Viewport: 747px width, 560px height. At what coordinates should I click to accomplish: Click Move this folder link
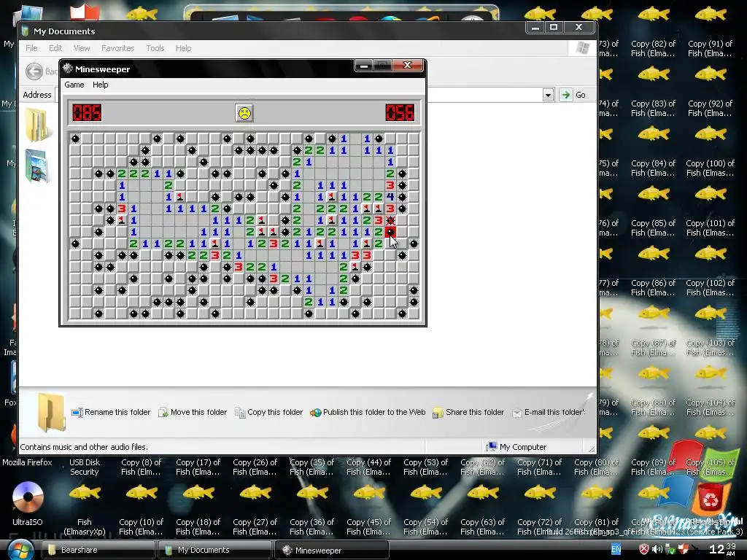pos(193,413)
